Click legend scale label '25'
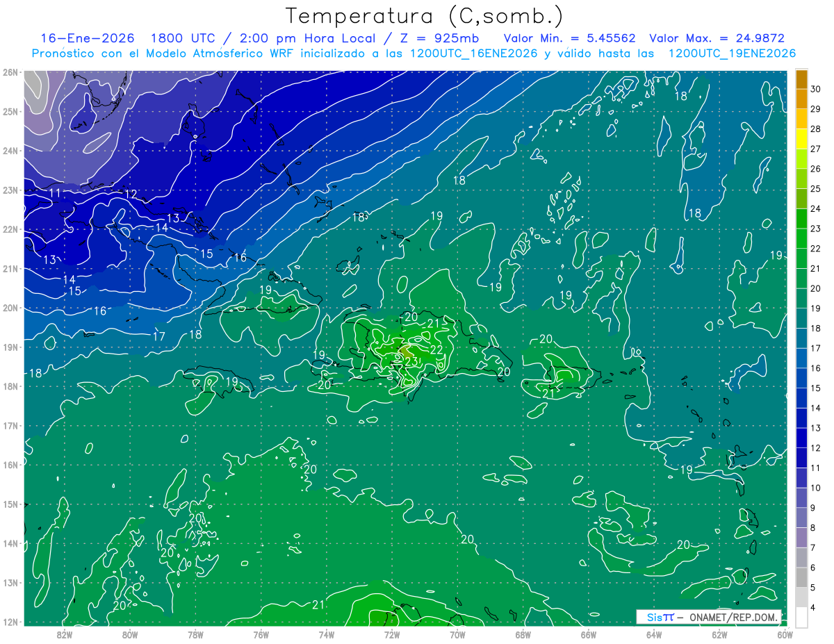This screenshot has width=834, height=644. tap(816, 188)
